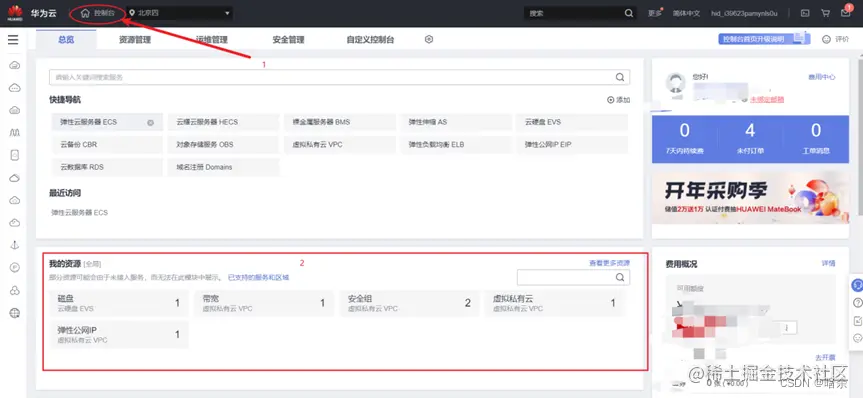The height and width of the screenshot is (398, 863).
Task: Open the 虚拟私有云 resource card
Action: [x=555, y=303]
